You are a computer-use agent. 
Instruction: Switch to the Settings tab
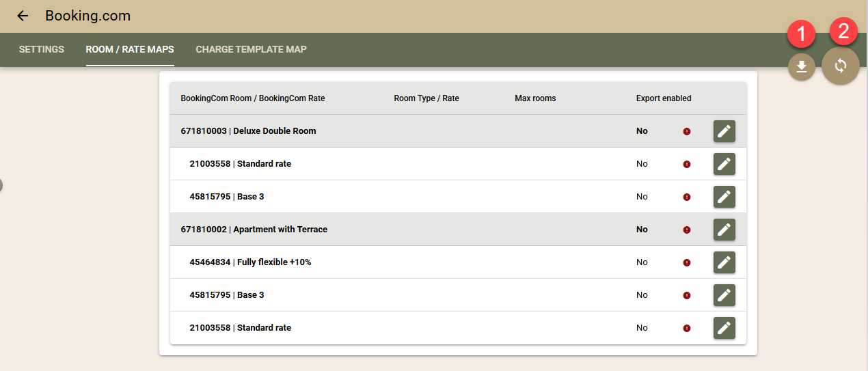pyautogui.click(x=42, y=49)
